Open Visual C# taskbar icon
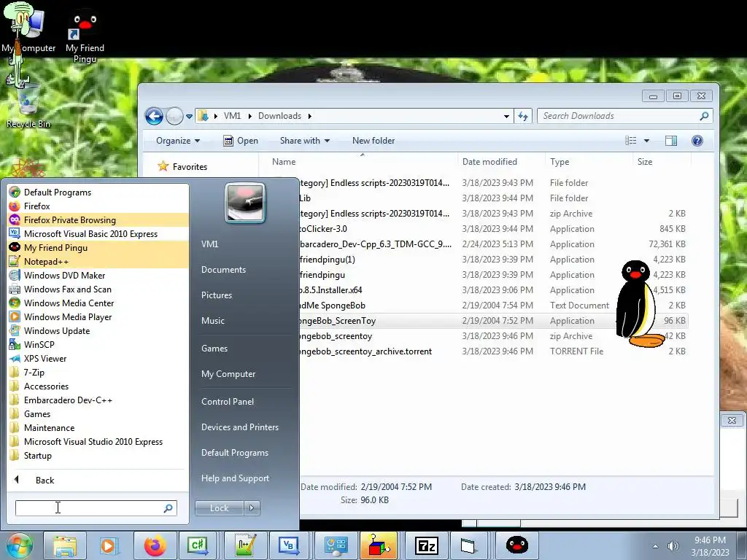747x560 pixels. [197, 545]
